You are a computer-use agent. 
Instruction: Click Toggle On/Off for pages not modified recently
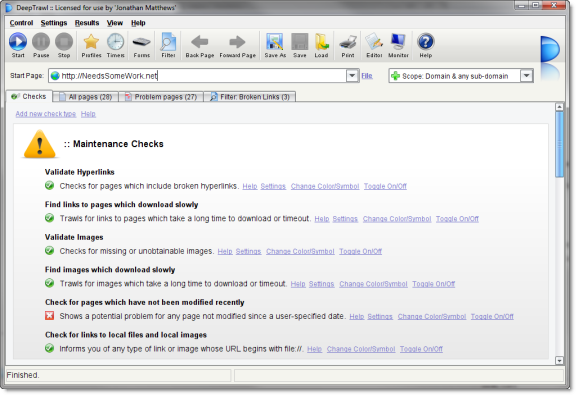pos(492,316)
